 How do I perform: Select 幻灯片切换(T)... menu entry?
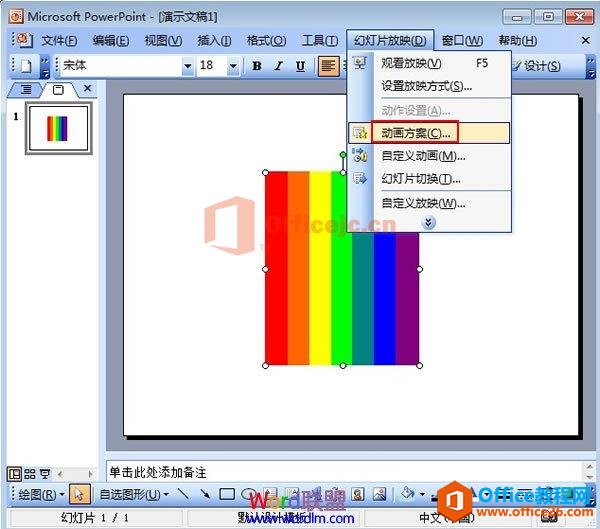[429, 179]
